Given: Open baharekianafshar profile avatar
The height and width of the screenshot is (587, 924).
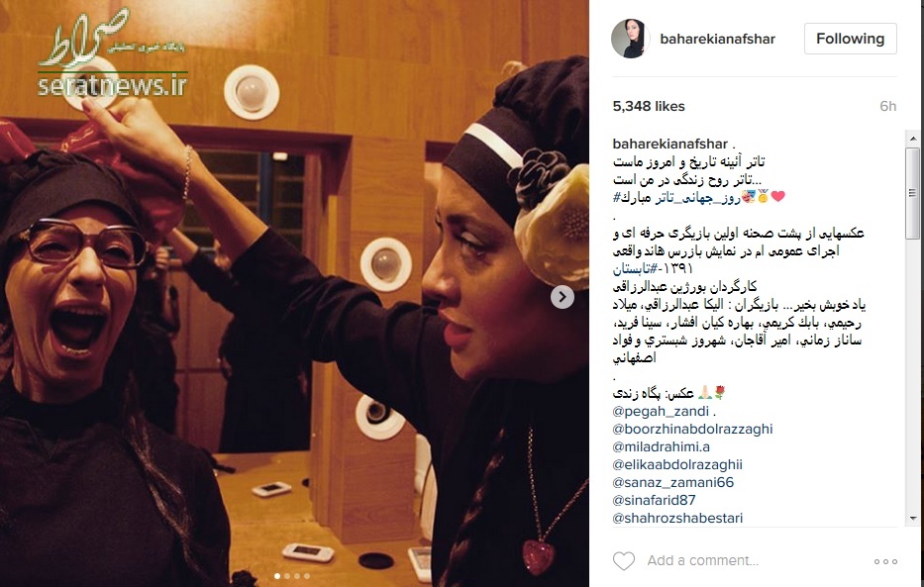Looking at the screenshot, I should coord(631,39).
